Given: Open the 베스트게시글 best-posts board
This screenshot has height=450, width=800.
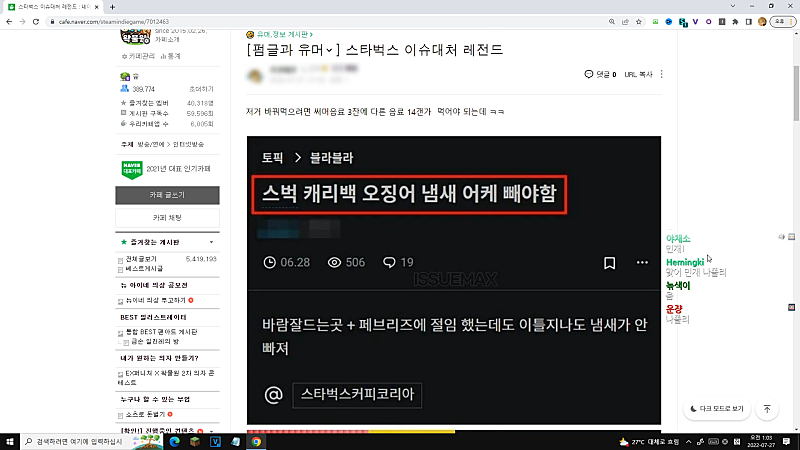Looking at the screenshot, I should click(x=144, y=268).
